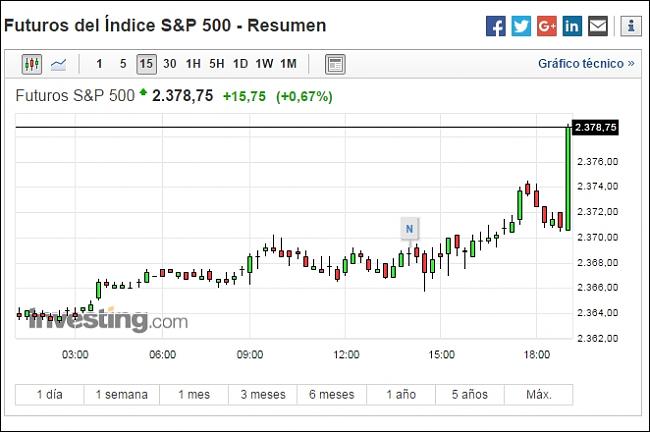The height and width of the screenshot is (432, 650).
Task: Switch to line chart icon
Action: (58, 64)
